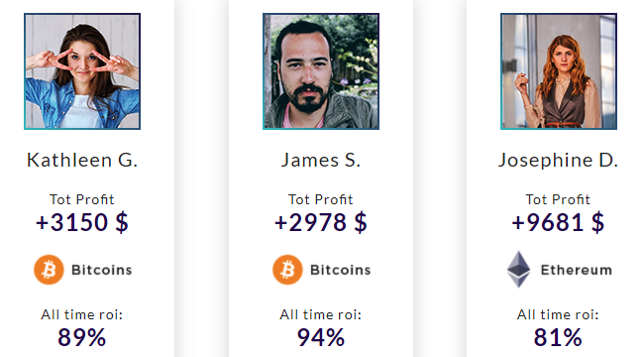Click the +9681 $ profit amount

(x=558, y=222)
